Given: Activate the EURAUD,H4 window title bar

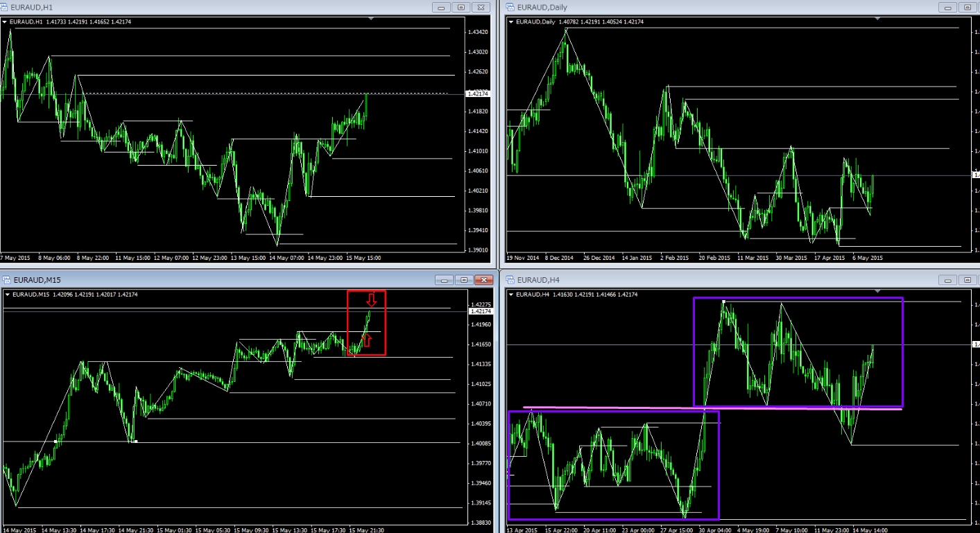Looking at the screenshot, I should [x=694, y=279].
